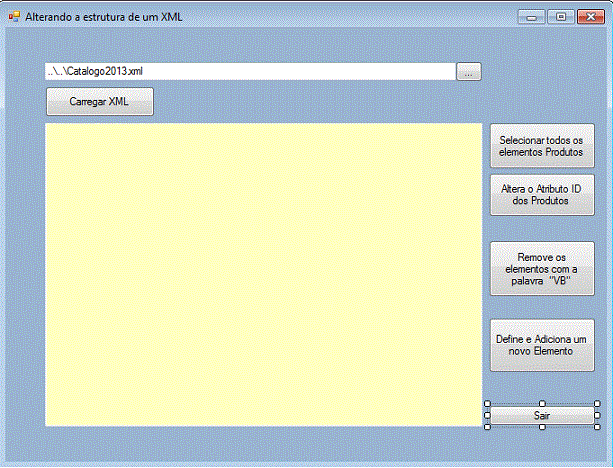Click "Altera o Atributo ID dos Produtos"
613x468 pixels.
coord(542,195)
